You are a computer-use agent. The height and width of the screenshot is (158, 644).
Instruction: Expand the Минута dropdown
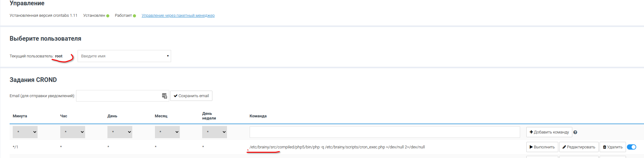pos(25,132)
